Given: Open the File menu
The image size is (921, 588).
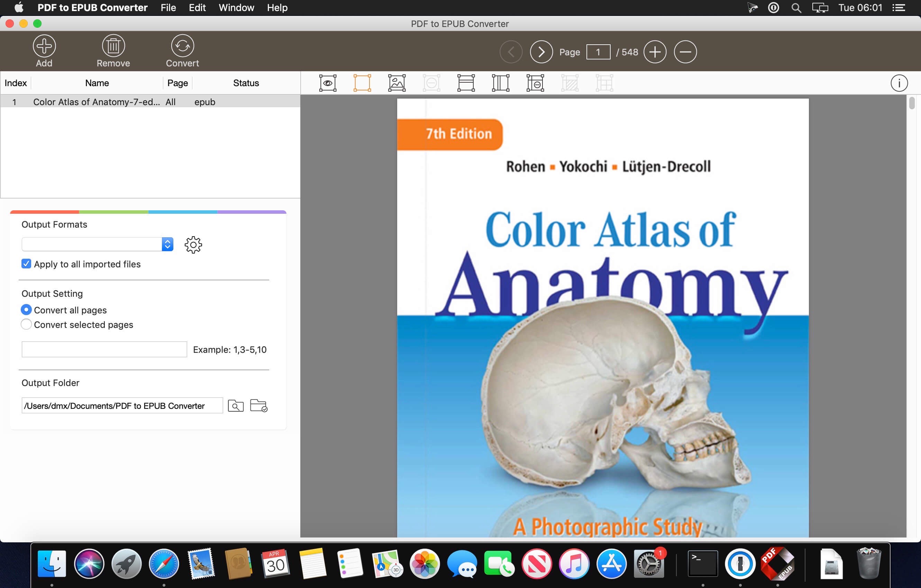Looking at the screenshot, I should click(x=168, y=7).
